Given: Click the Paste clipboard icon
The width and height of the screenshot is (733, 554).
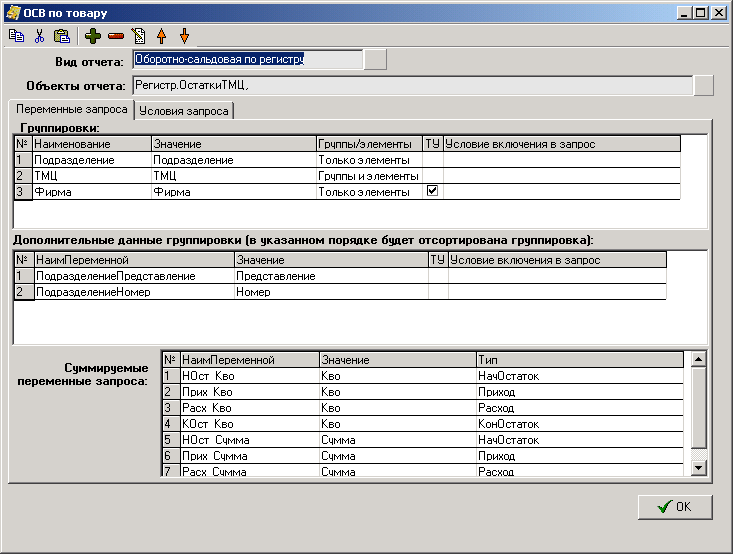Looking at the screenshot, I should (x=61, y=36).
